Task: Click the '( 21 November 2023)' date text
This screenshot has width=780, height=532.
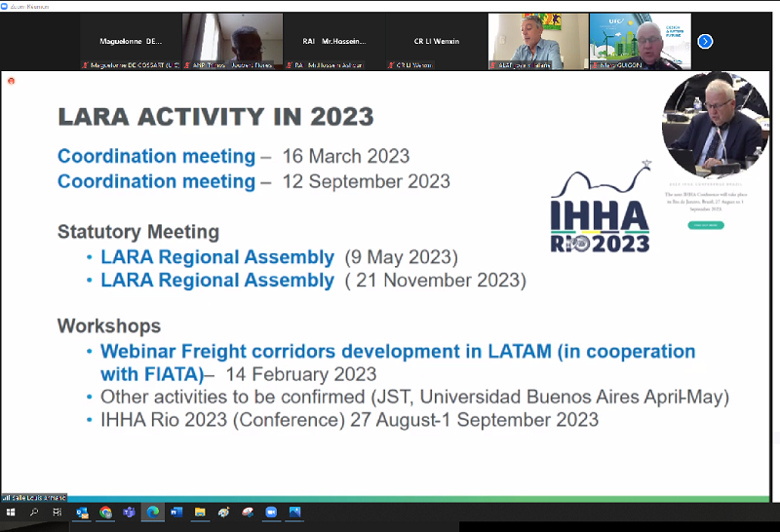Action: (x=436, y=281)
